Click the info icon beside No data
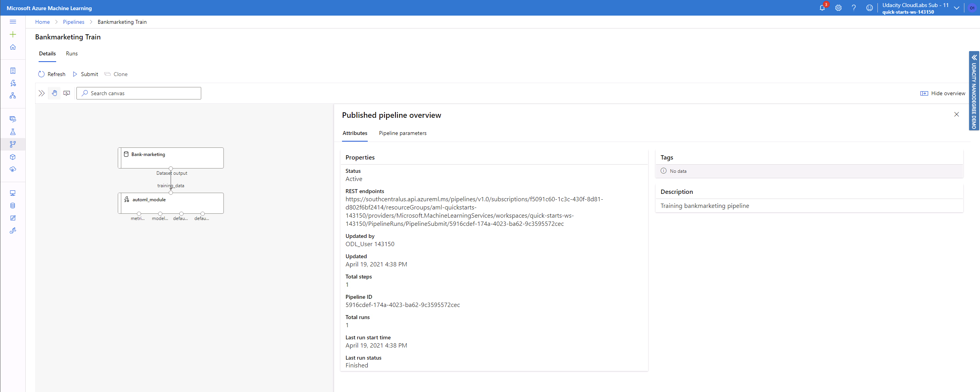The height and width of the screenshot is (392, 980). (x=663, y=171)
